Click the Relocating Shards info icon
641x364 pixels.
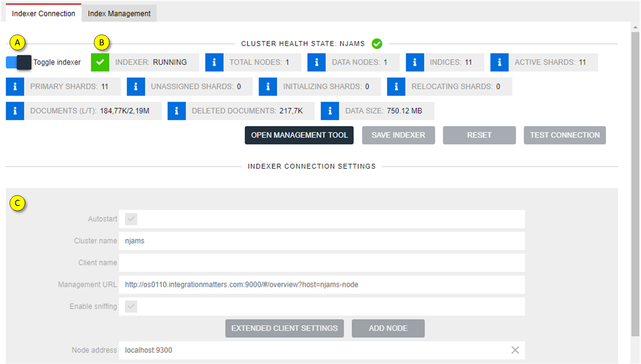(396, 87)
